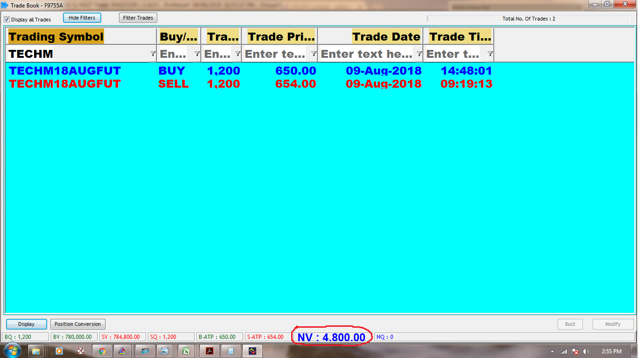The height and width of the screenshot is (358, 644).
Task: Open the Trade Time column filter funnel
Action: pos(490,54)
